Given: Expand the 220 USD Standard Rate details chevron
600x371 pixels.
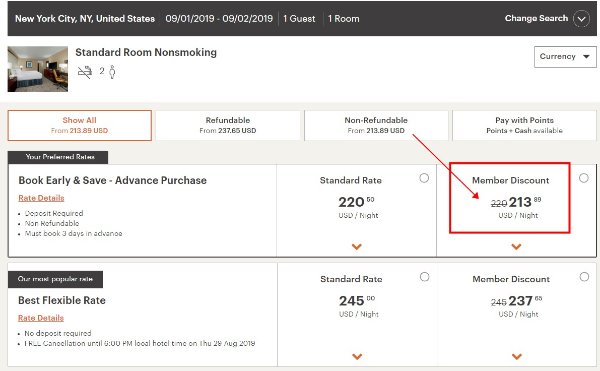Looking at the screenshot, I should coord(357,247).
